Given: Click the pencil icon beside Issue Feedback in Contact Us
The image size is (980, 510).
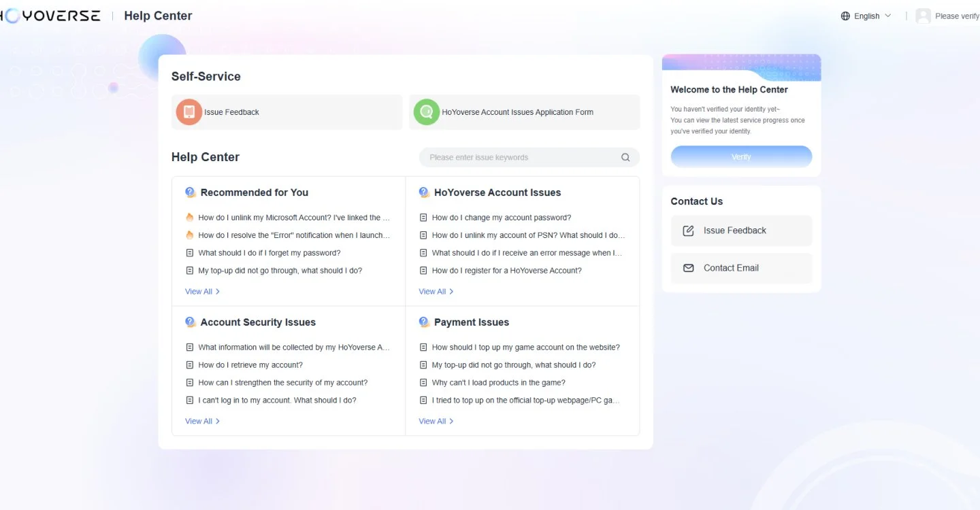Looking at the screenshot, I should tap(688, 231).
